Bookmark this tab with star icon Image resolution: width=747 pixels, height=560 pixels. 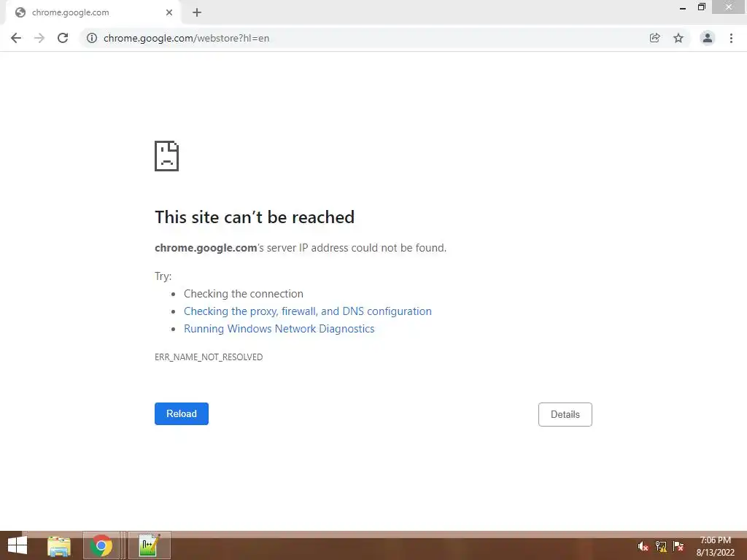tap(678, 38)
